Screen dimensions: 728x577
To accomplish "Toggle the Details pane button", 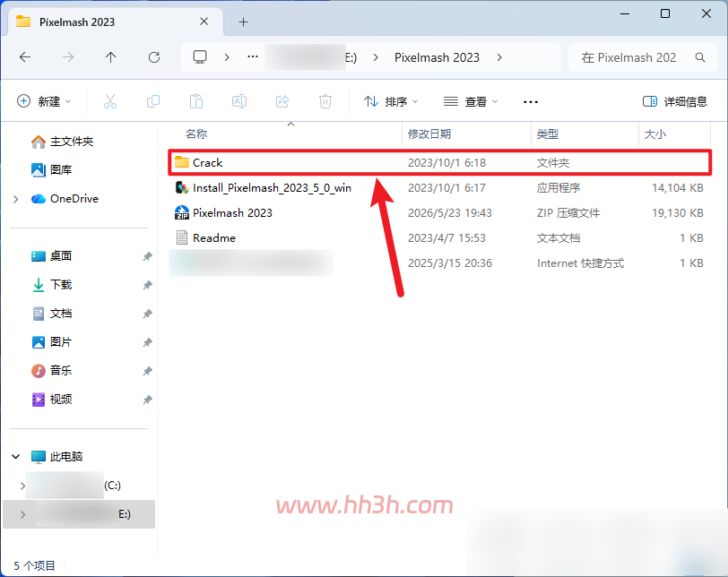I will pos(674,101).
